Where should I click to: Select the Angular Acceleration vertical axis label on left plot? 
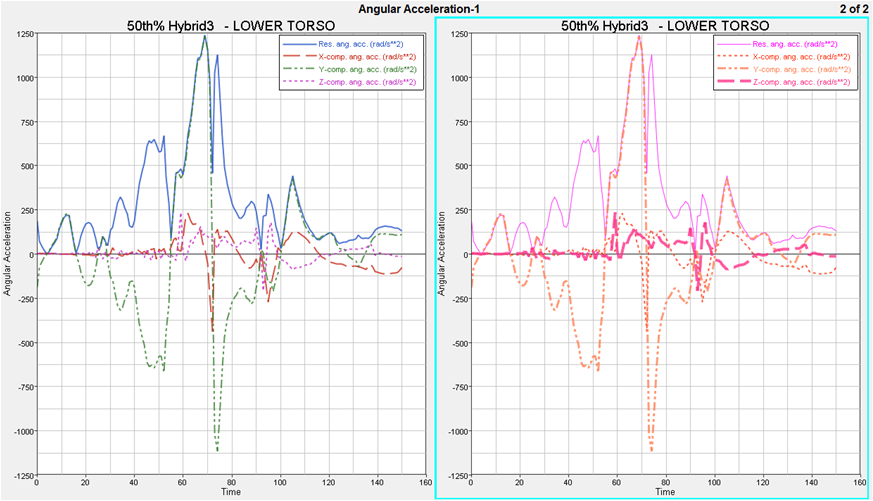(x=7, y=254)
